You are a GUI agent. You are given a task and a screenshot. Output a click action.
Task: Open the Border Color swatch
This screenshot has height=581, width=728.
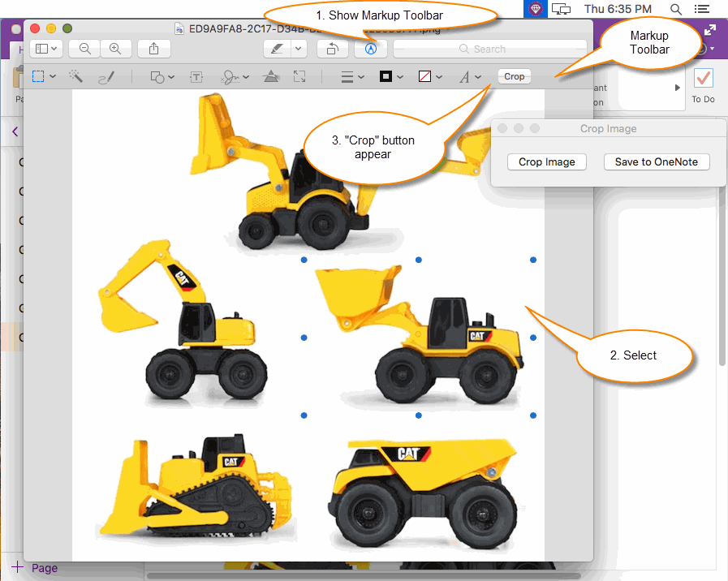point(391,76)
